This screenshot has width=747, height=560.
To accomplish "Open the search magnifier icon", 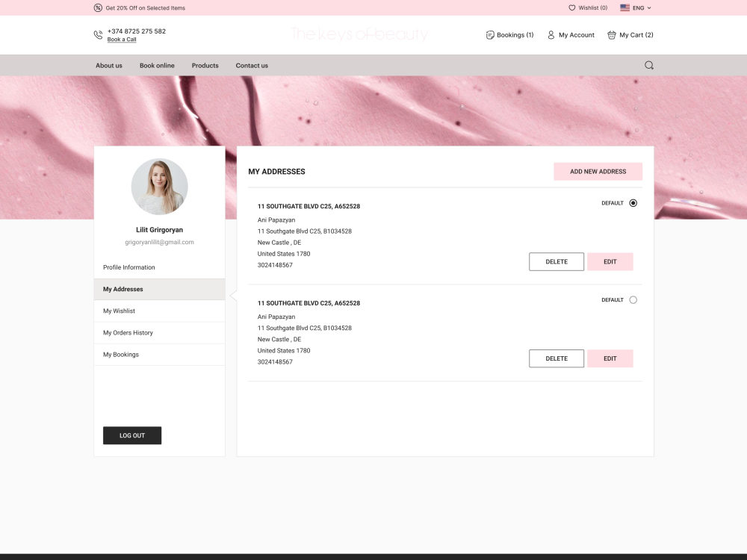I will point(649,65).
